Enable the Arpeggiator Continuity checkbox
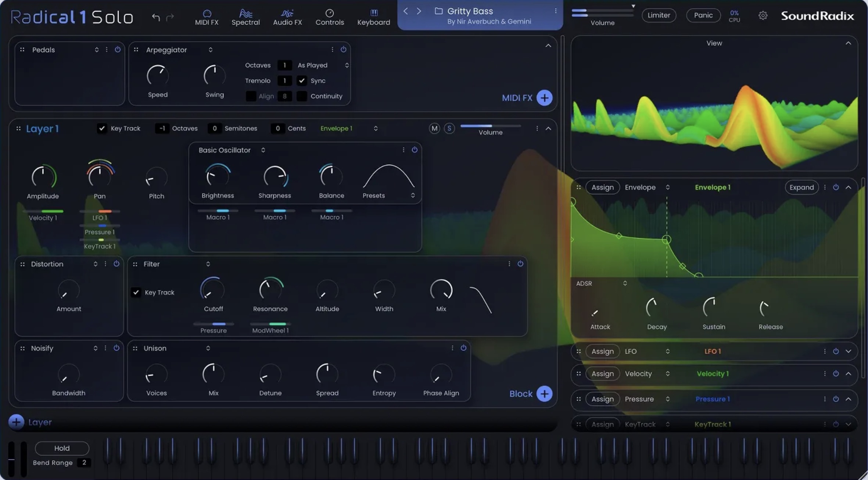Viewport: 868px width, 480px height. [x=302, y=96]
